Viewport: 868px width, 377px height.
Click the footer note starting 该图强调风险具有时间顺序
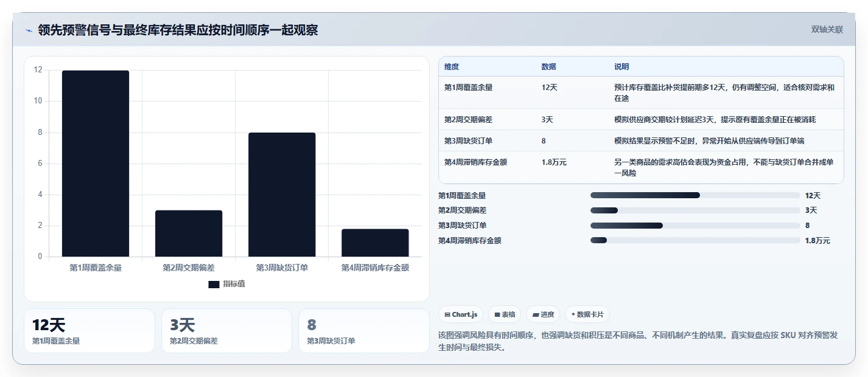pyautogui.click(x=639, y=342)
